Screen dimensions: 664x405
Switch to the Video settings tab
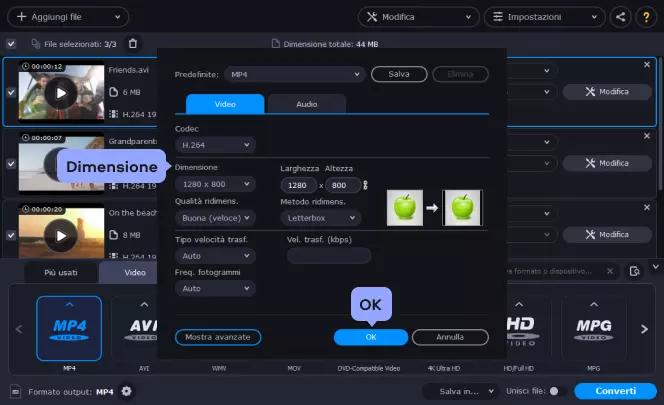click(x=225, y=104)
